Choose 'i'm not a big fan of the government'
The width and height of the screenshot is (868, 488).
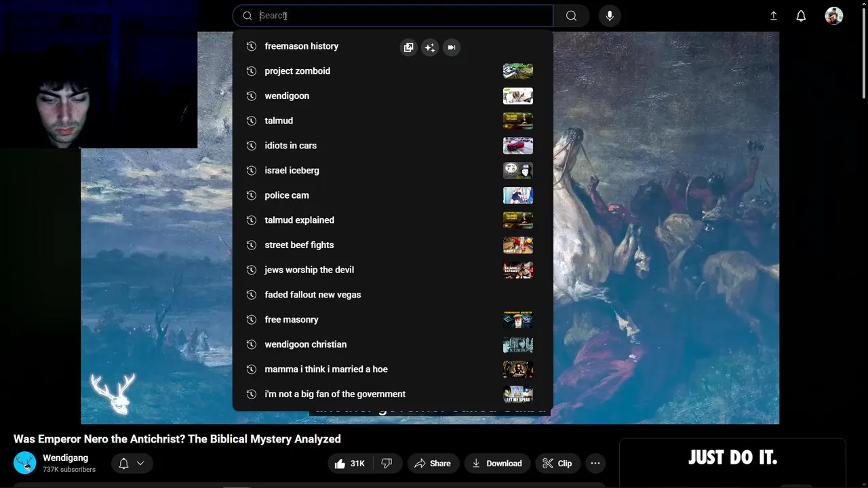point(393,394)
